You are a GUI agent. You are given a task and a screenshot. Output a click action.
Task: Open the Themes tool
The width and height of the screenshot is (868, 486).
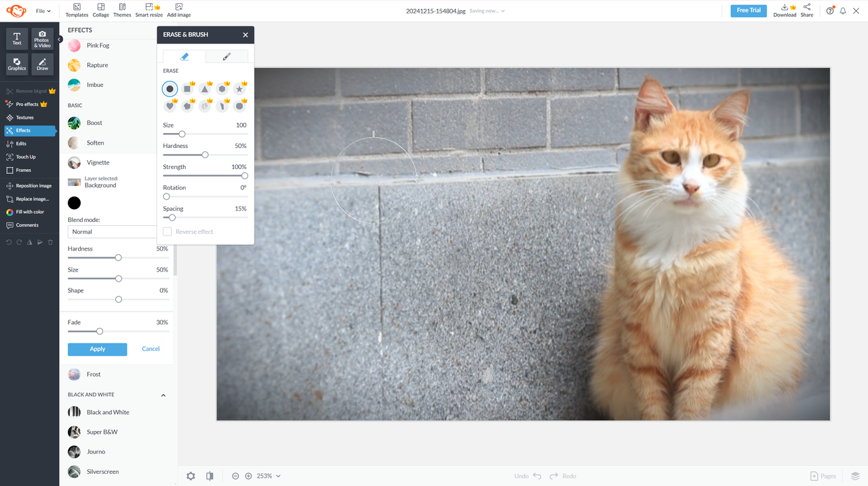click(x=122, y=10)
